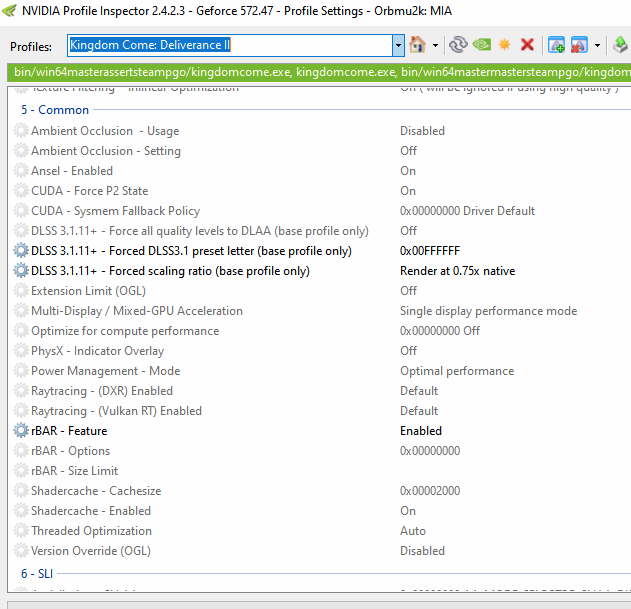Click gear icon for Ambient Occlusion - Setting
The image size is (631, 609).
pos(21,151)
